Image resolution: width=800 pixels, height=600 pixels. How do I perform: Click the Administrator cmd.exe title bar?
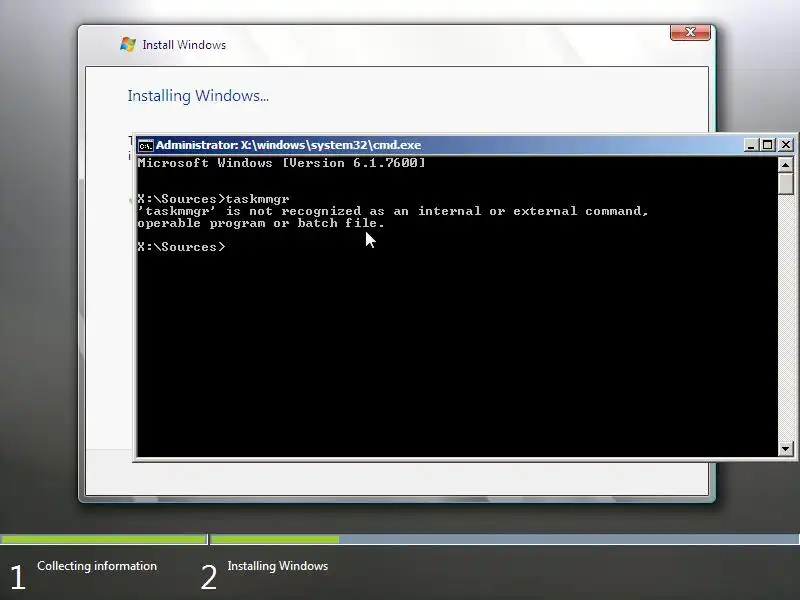pos(439,145)
